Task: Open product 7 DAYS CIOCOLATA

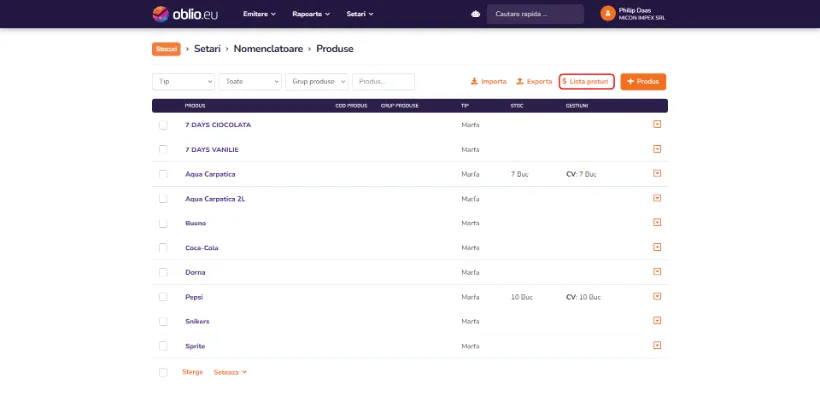Action: click(x=218, y=125)
